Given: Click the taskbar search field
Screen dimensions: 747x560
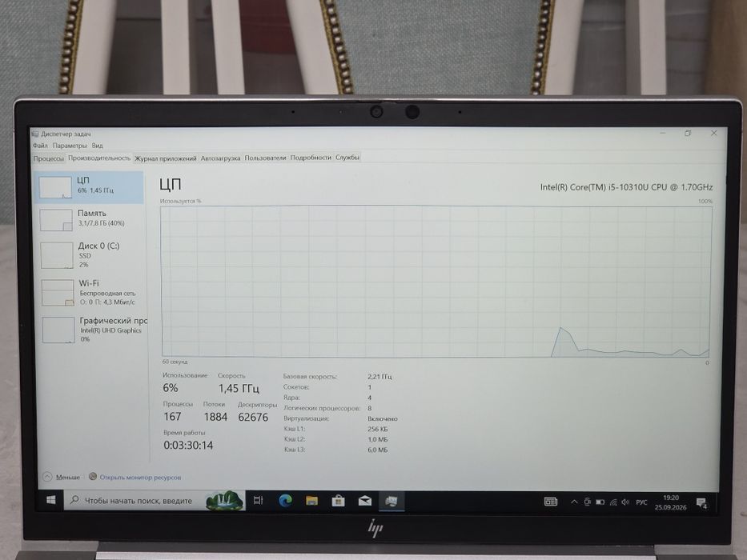Looking at the screenshot, I should pyautogui.click(x=155, y=501).
